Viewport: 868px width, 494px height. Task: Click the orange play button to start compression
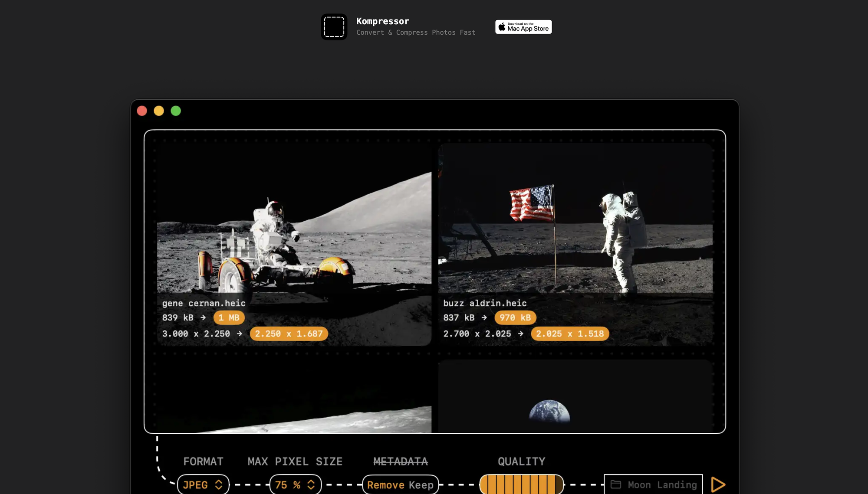(718, 484)
